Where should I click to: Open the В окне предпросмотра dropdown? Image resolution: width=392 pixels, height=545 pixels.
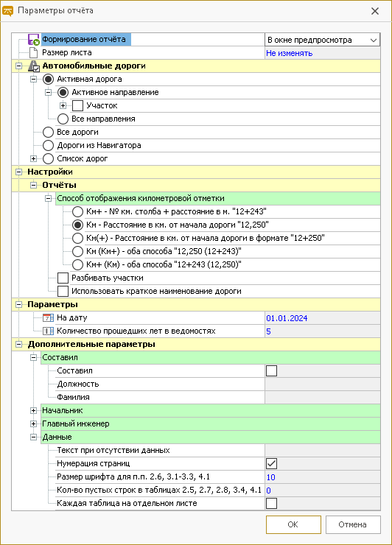click(x=322, y=40)
